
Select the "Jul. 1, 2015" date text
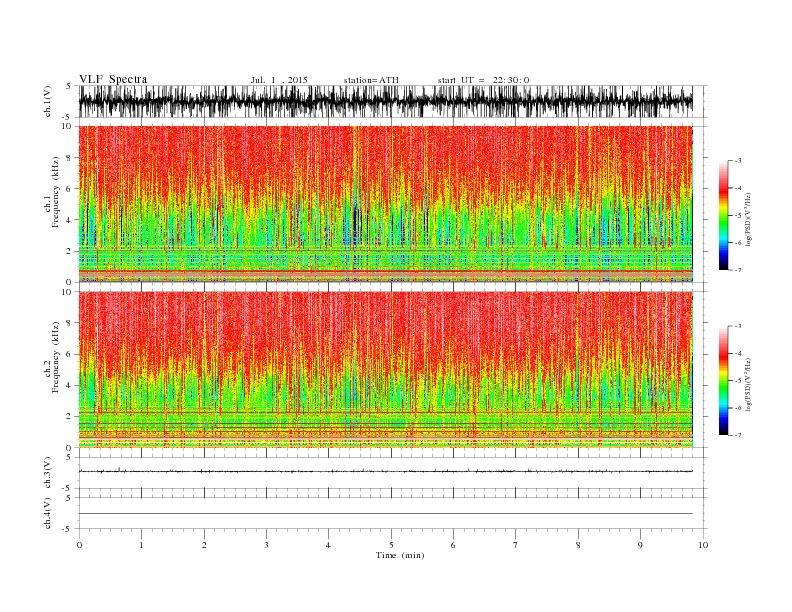pos(279,80)
